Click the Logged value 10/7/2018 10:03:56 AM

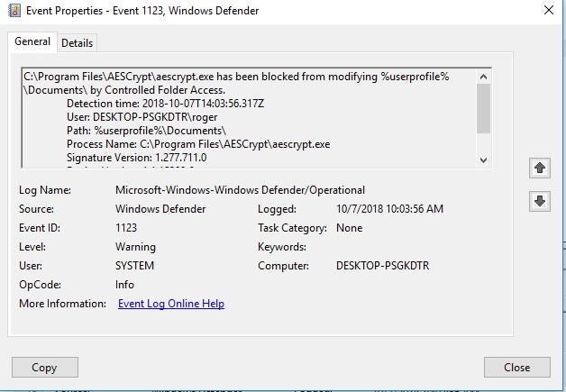(389, 209)
